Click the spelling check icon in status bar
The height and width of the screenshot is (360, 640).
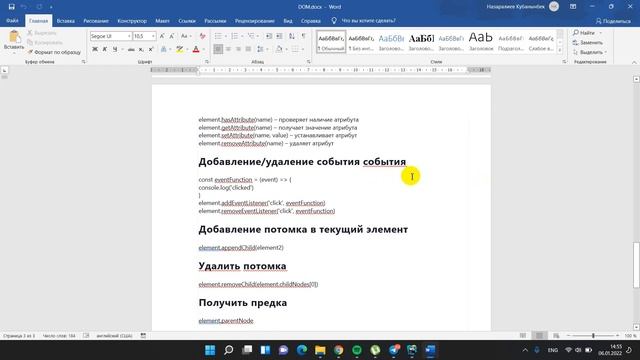tap(86, 336)
